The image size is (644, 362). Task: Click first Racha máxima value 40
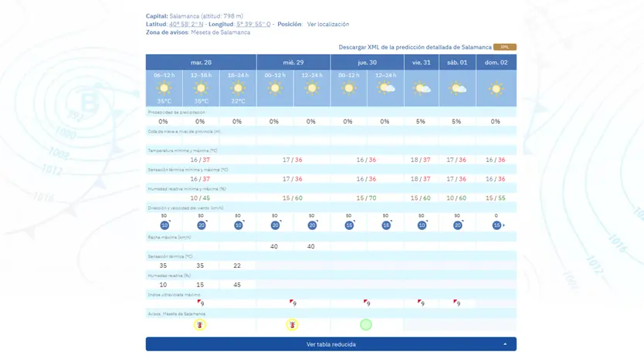[x=274, y=246]
